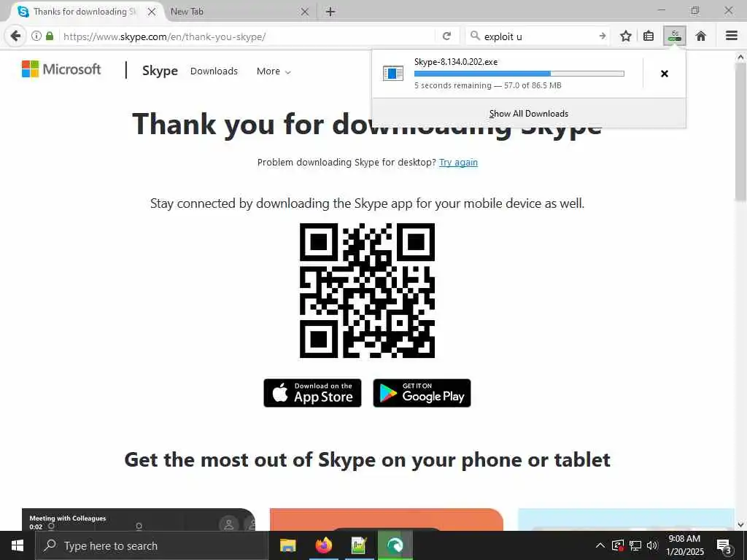Toggle the downloads toolbar button
This screenshot has height=560, width=747.
point(675,36)
